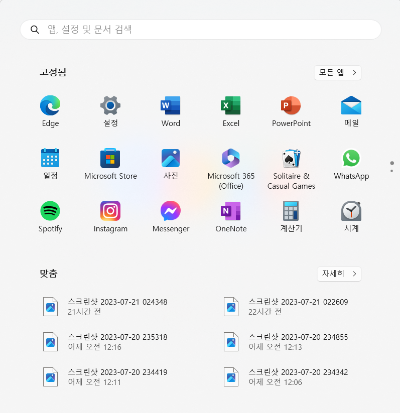
Task: Launch Word from pinned apps
Action: click(171, 112)
